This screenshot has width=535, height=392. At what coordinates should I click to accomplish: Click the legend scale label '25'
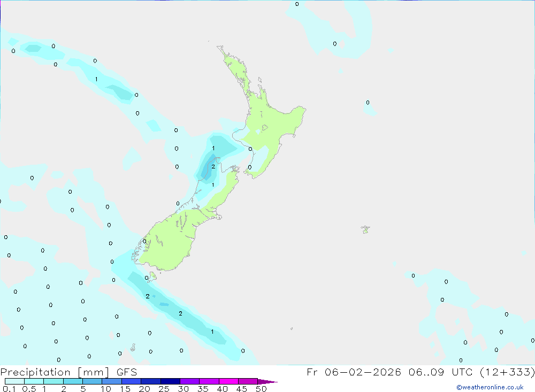[x=164, y=389]
